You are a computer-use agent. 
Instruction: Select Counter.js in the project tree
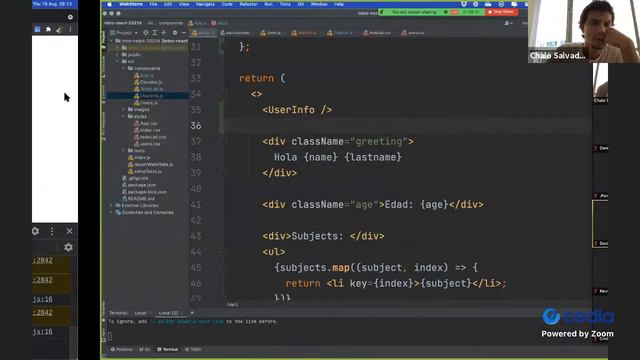click(148, 82)
